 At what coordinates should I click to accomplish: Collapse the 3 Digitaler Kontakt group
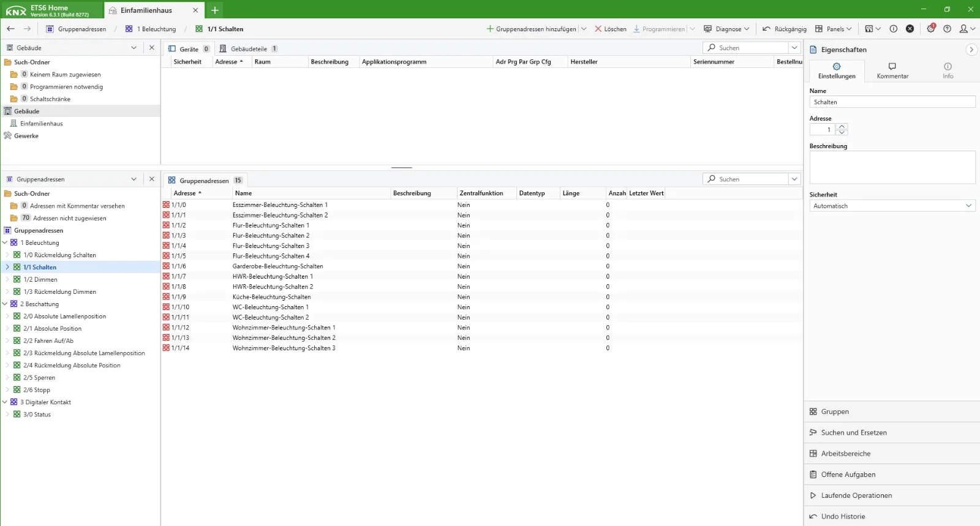[x=5, y=402]
